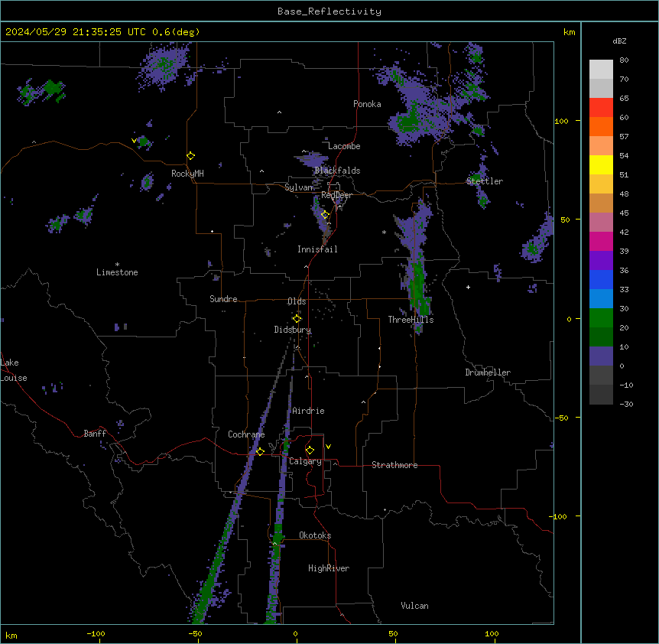Click the Innisfail city label
Screen dimensions: 659x644
click(x=317, y=249)
